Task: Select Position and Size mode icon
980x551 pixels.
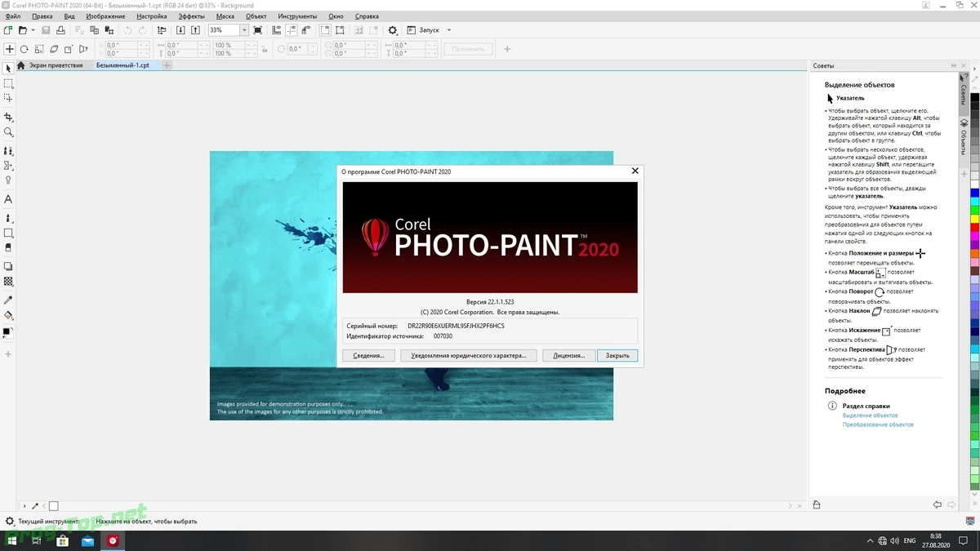Action: 10,49
